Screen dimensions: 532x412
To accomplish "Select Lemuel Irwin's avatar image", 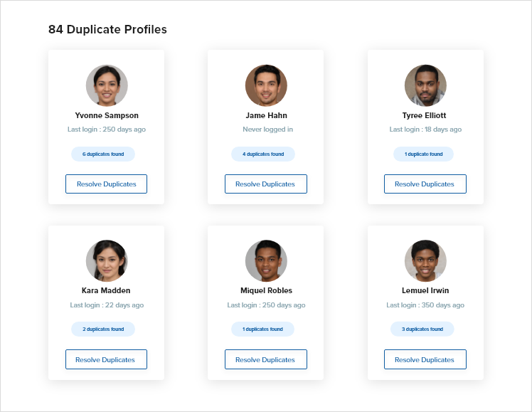I will click(425, 260).
